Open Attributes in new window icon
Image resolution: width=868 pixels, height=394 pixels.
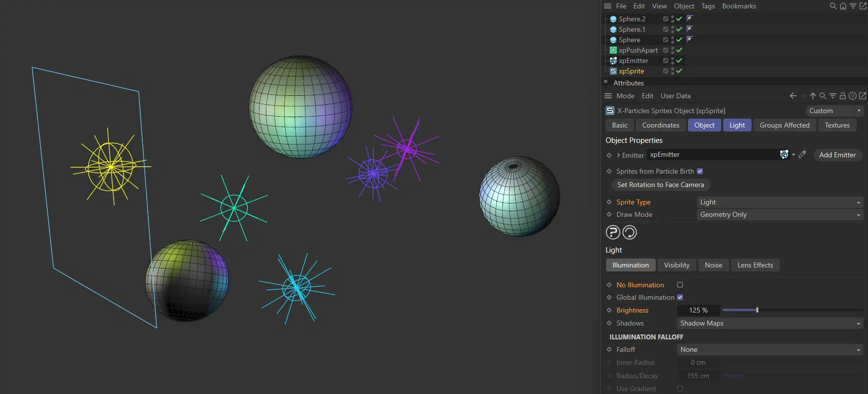click(863, 96)
